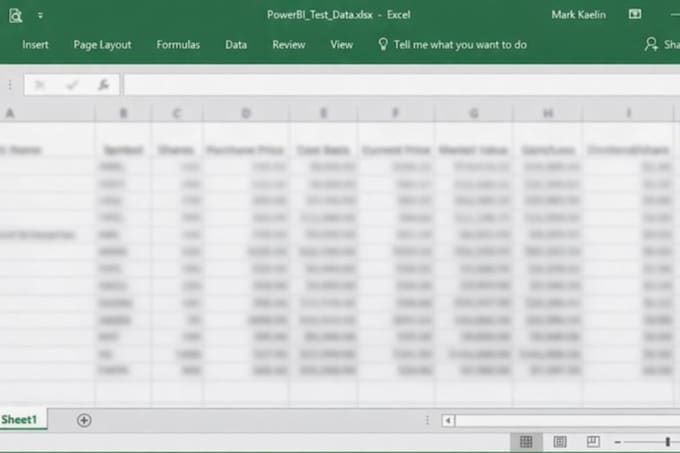Expand Customize Quick Access Toolbar dropdown
The image size is (680, 453).
pyautogui.click(x=40, y=16)
